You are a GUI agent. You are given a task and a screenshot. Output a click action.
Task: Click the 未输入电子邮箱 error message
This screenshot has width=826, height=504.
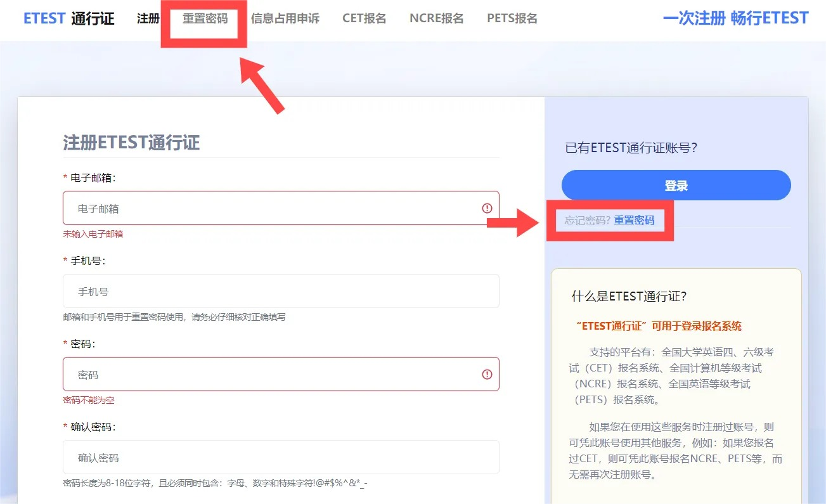click(93, 234)
